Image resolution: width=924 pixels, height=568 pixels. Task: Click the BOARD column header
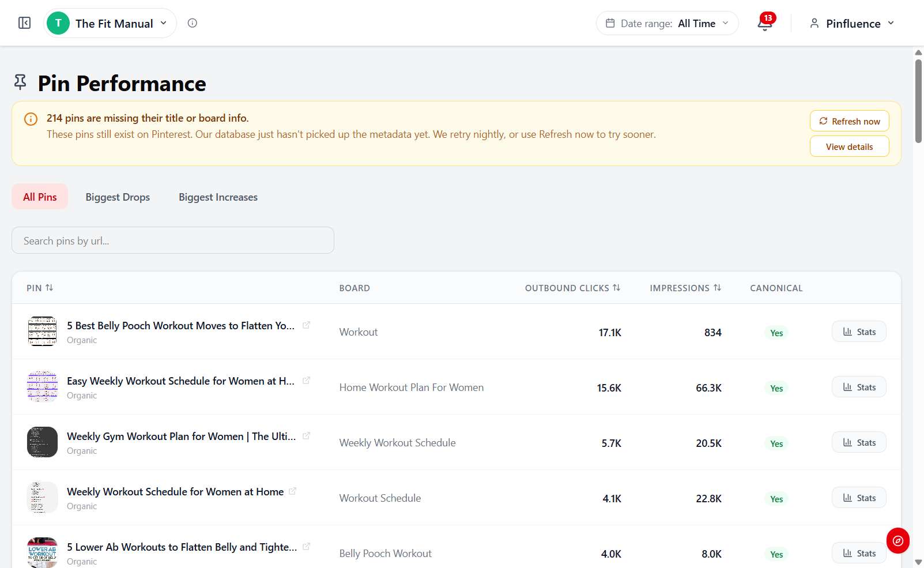pyautogui.click(x=354, y=288)
